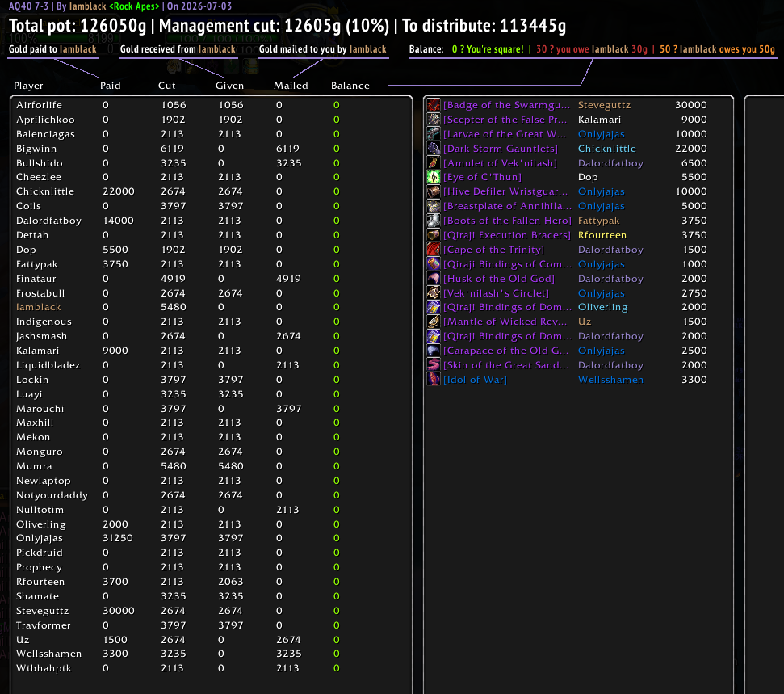Screen dimensions: 784x694
Task: Click Mantle of Wicked Revenge icon
Action: [434, 322]
